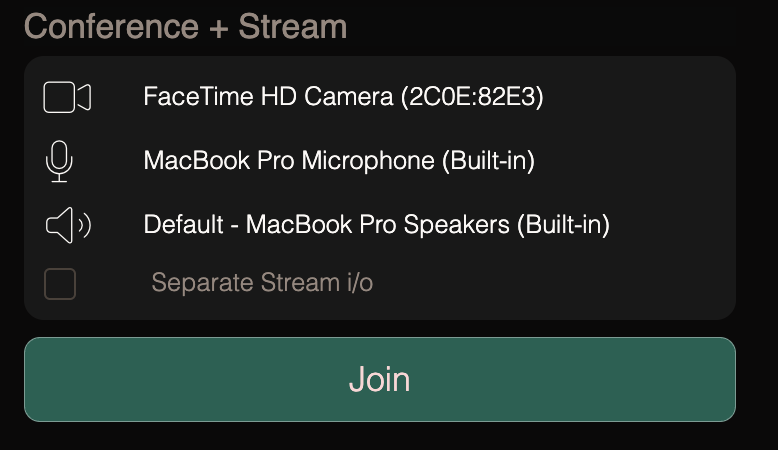The image size is (778, 450).
Task: Click the "Separate Stream i/o" label text
Action: [262, 283]
